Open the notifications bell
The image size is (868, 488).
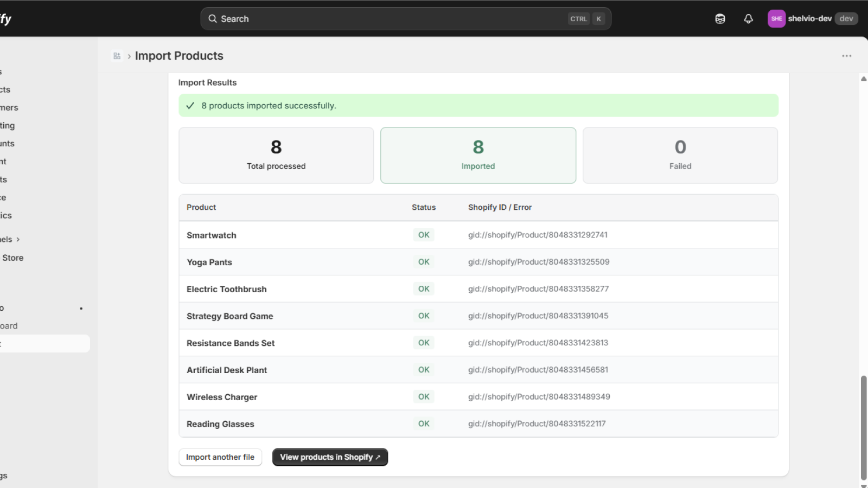[748, 19]
